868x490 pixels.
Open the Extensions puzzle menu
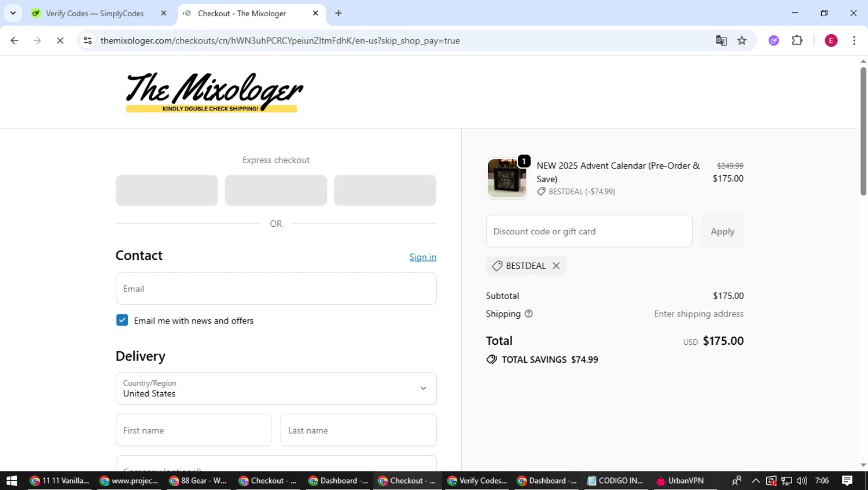tap(797, 40)
